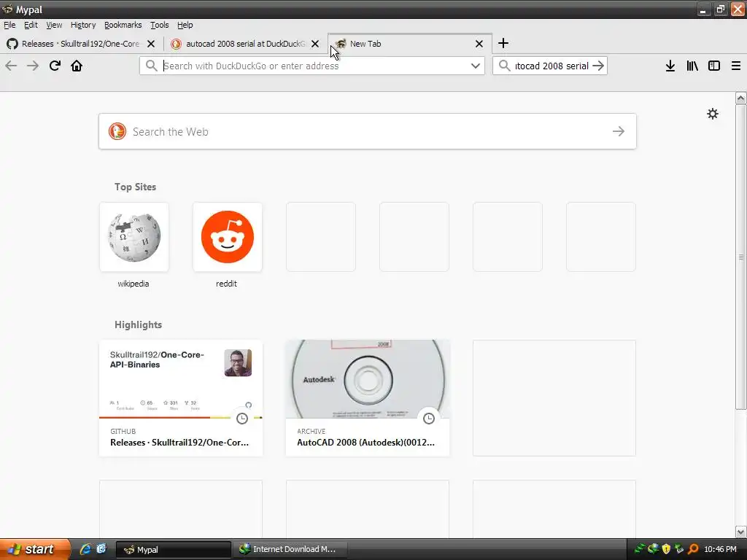This screenshot has height=560, width=747.
Task: Close the Releases Skulltrail192 tab
Action: point(151,44)
